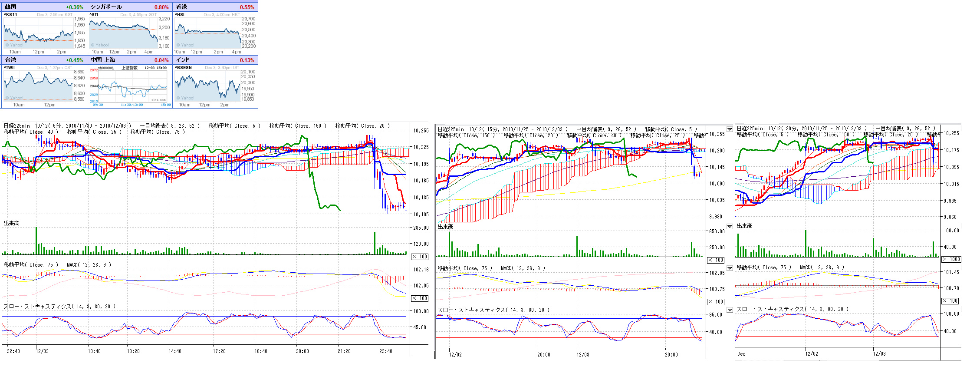Click the インド market header label
The height and width of the screenshot is (383, 980).
click(x=183, y=60)
